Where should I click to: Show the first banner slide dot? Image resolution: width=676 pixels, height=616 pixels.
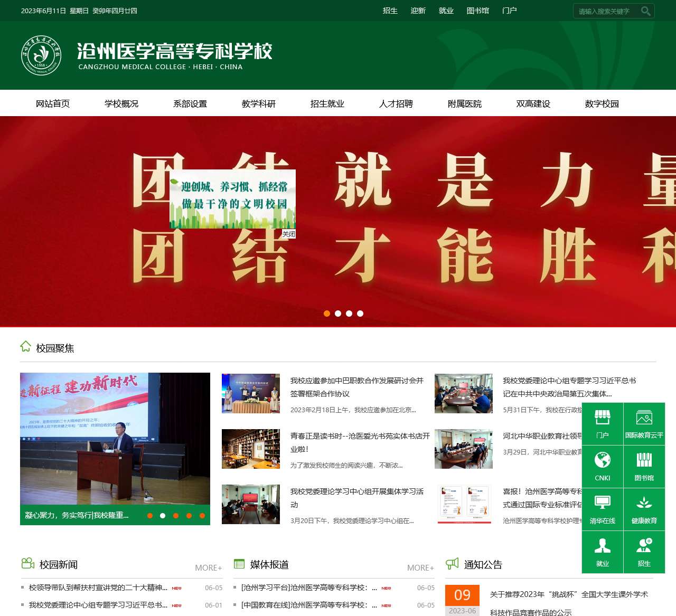pos(327,314)
